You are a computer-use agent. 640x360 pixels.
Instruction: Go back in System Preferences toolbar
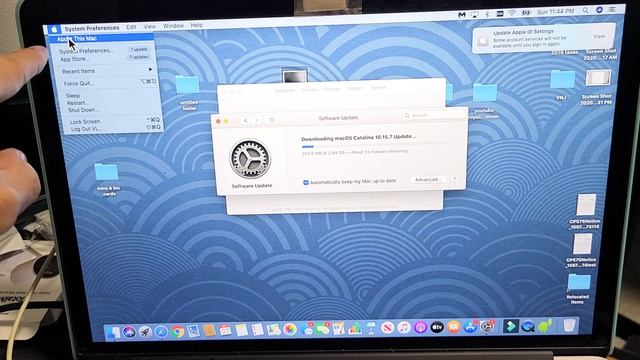(245, 120)
